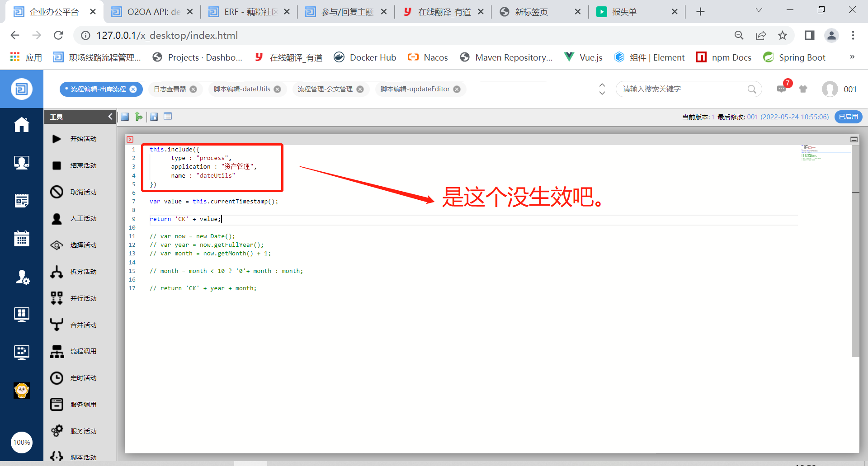Click the floppy-disk-with-page icon in the process toolbar
Screen dimensions: 868x466
pos(154,117)
